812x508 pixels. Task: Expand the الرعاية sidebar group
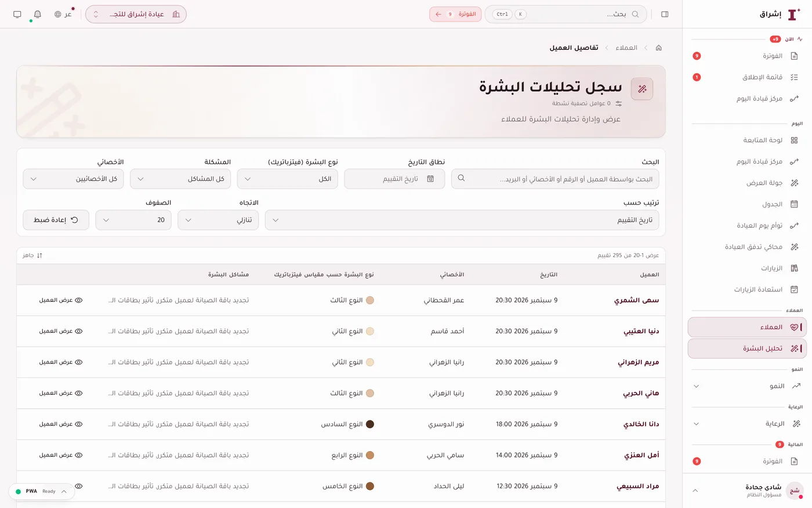[x=747, y=424]
